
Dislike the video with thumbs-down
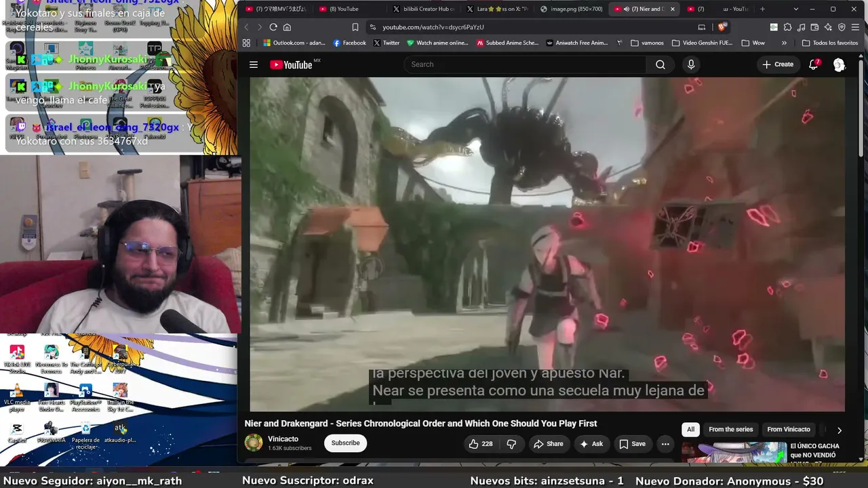pyautogui.click(x=512, y=444)
